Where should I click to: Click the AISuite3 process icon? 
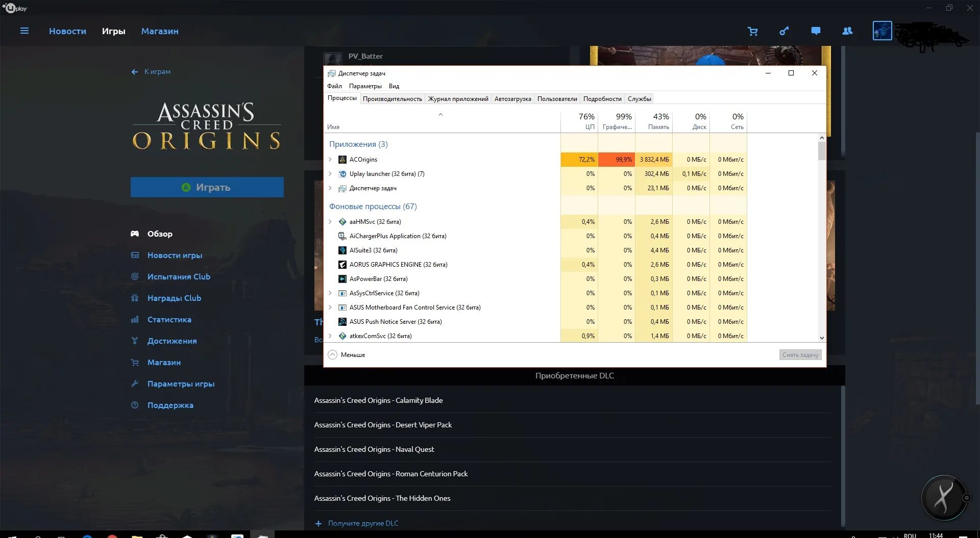342,250
